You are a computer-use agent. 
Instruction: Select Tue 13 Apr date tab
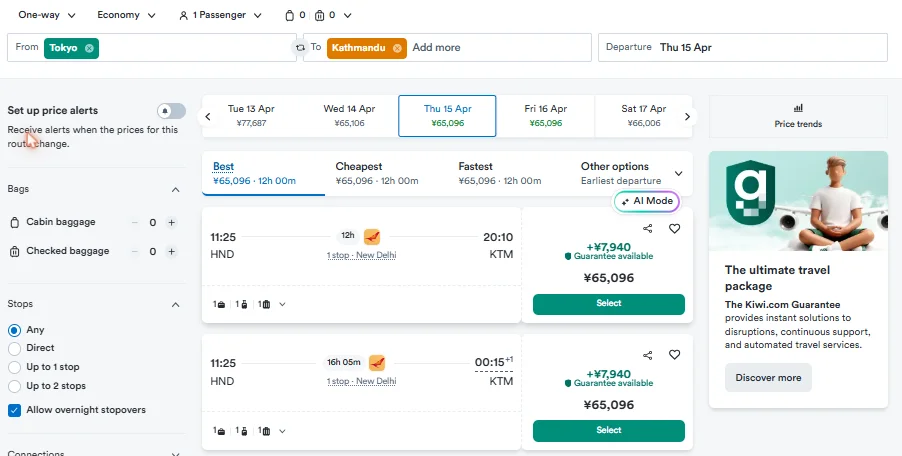(x=251, y=116)
